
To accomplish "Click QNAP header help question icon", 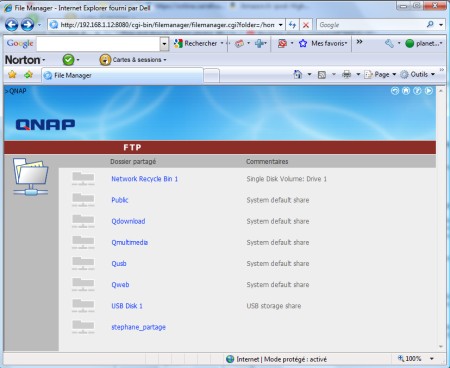I will [417, 91].
